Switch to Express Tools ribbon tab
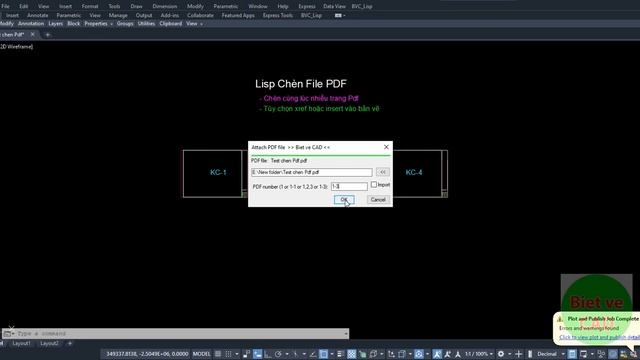Viewport: 640px width, 360px height. 278,15
